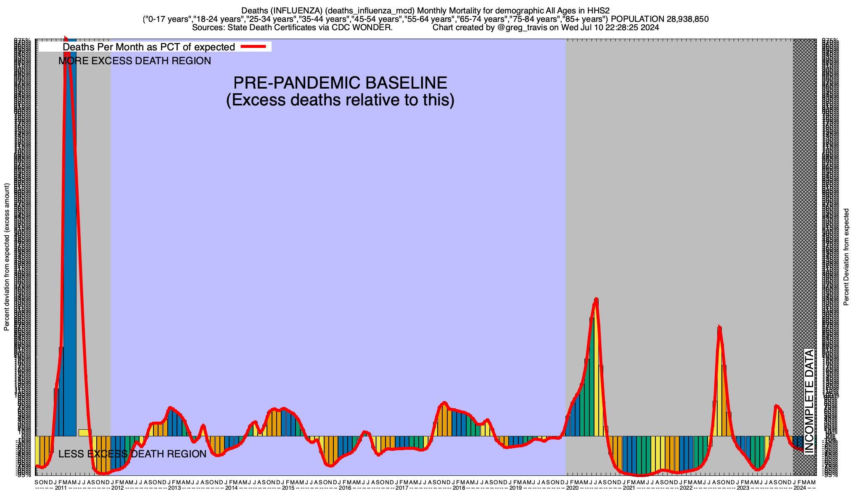Viewport: 861px width, 504px height.
Task: Click the 'MORE EXCESS DEATH REGION' label
Action: click(135, 61)
